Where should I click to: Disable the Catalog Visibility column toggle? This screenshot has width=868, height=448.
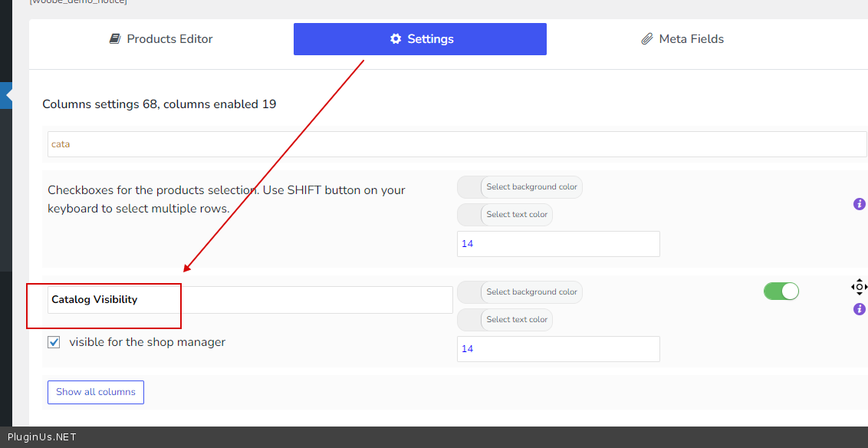[x=781, y=292]
